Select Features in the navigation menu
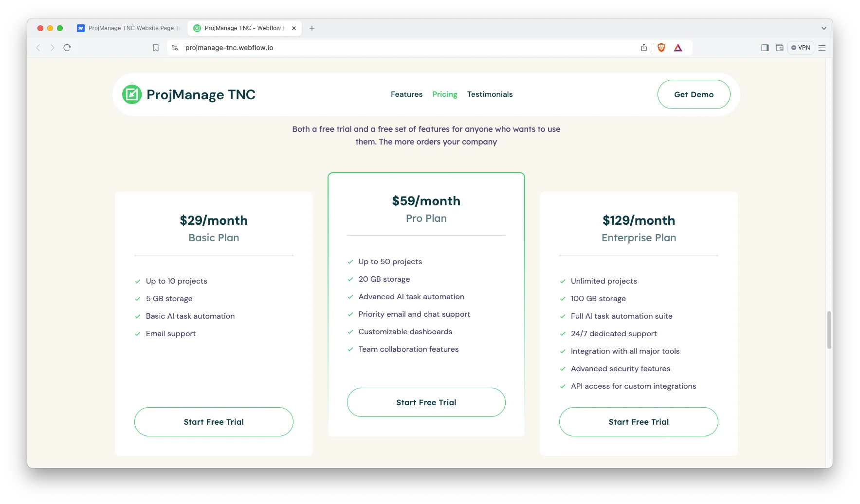 [406, 94]
